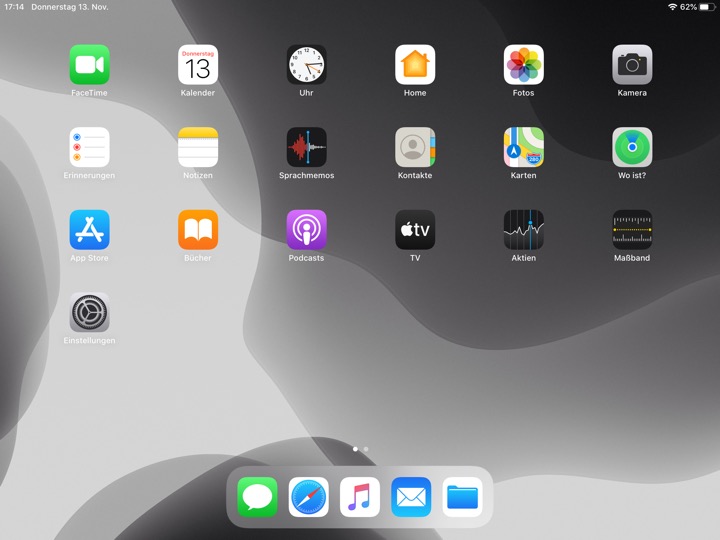
Task: Open the Notizen app
Action: (198, 147)
